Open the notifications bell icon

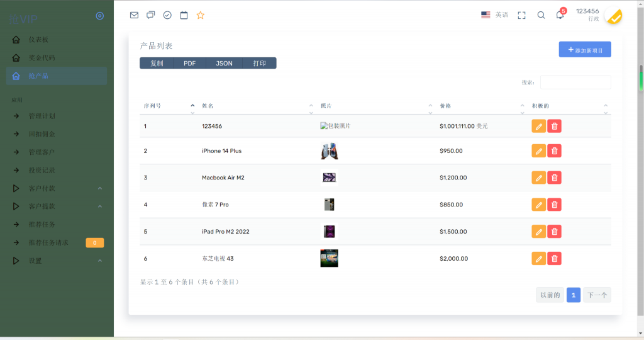[560, 15]
